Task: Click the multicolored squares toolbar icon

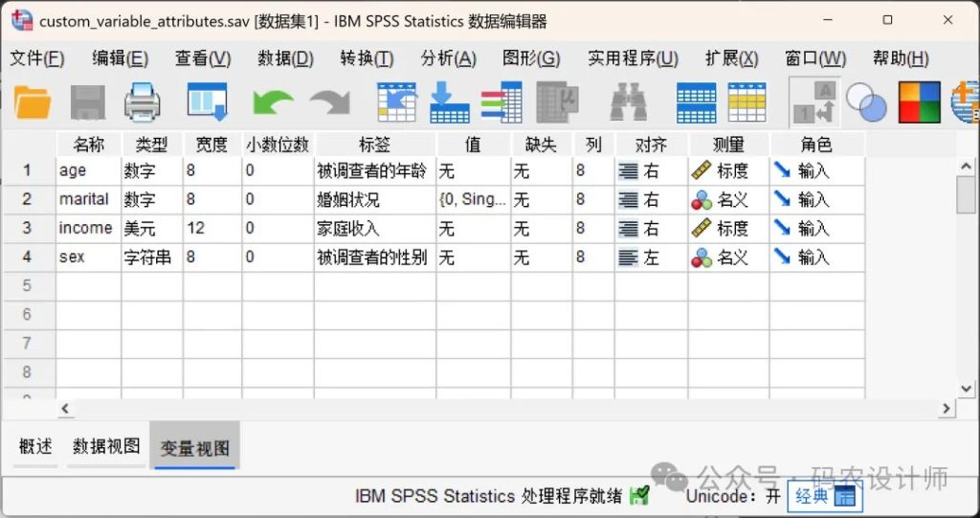Action: pyautogui.click(x=919, y=101)
